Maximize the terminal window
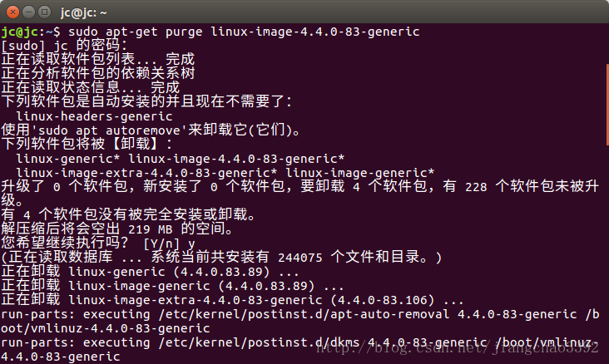 click(45, 12)
